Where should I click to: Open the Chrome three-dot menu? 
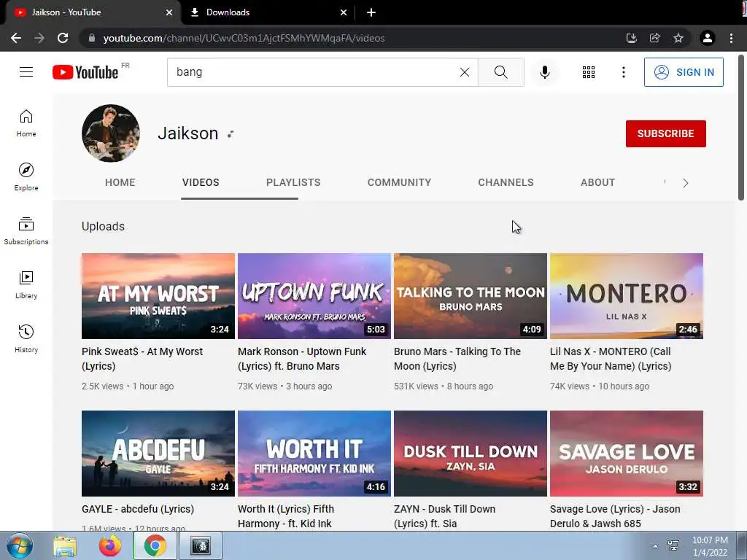[x=731, y=38]
